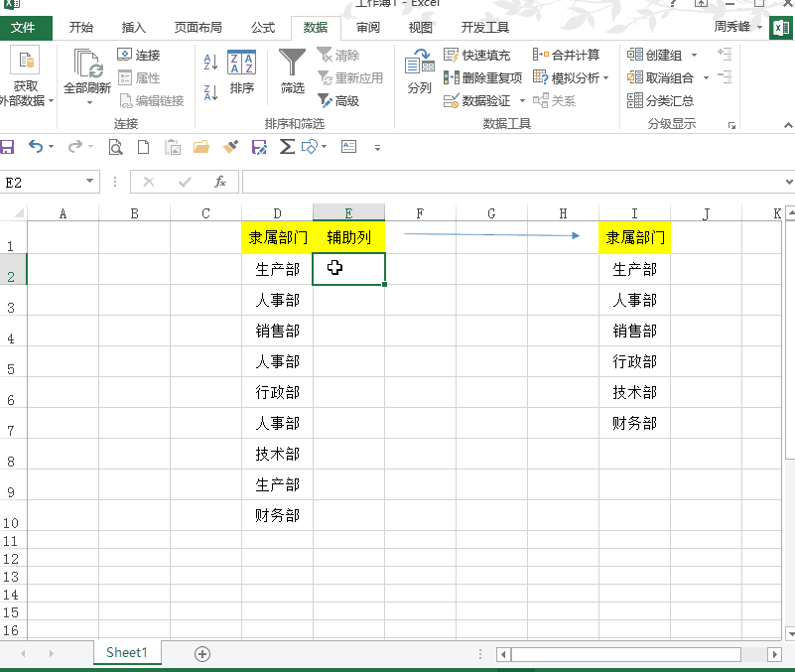Click the Insert Function fx button
Image resolution: width=795 pixels, height=672 pixels.
pyautogui.click(x=220, y=182)
